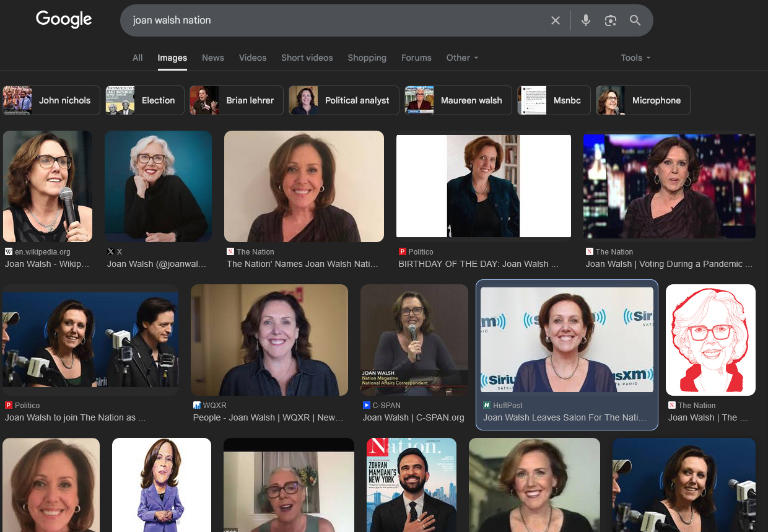Screen dimensions: 768x532
Task: Expand the Other dropdown menu
Action: pos(463,58)
